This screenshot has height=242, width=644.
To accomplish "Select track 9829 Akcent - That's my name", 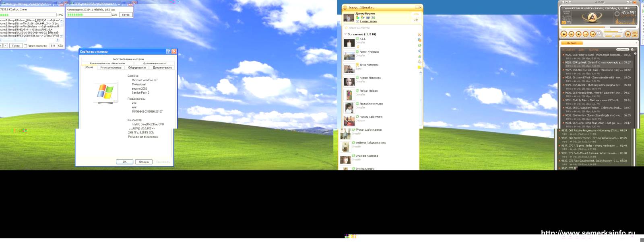I will tap(597, 87).
